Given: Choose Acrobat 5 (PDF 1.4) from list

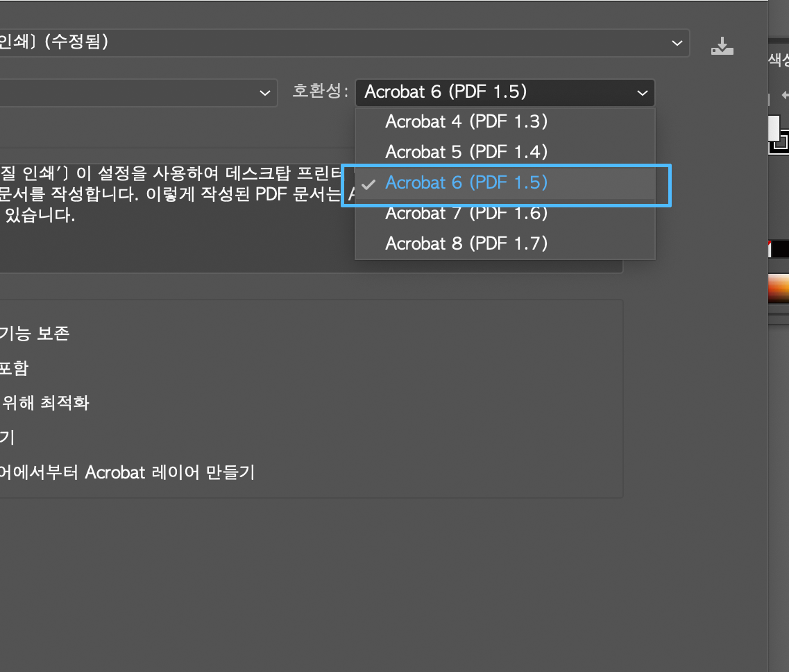Looking at the screenshot, I should 504,152.
